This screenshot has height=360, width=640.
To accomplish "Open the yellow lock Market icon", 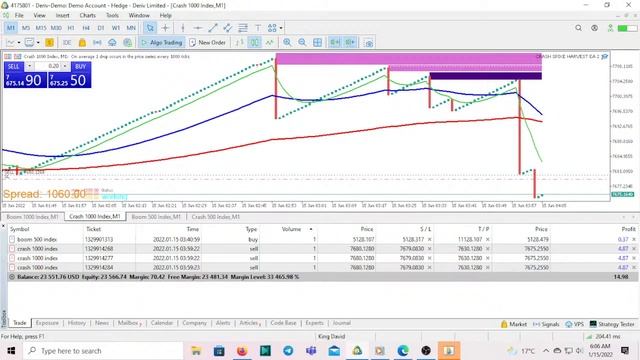I will pos(82,42).
